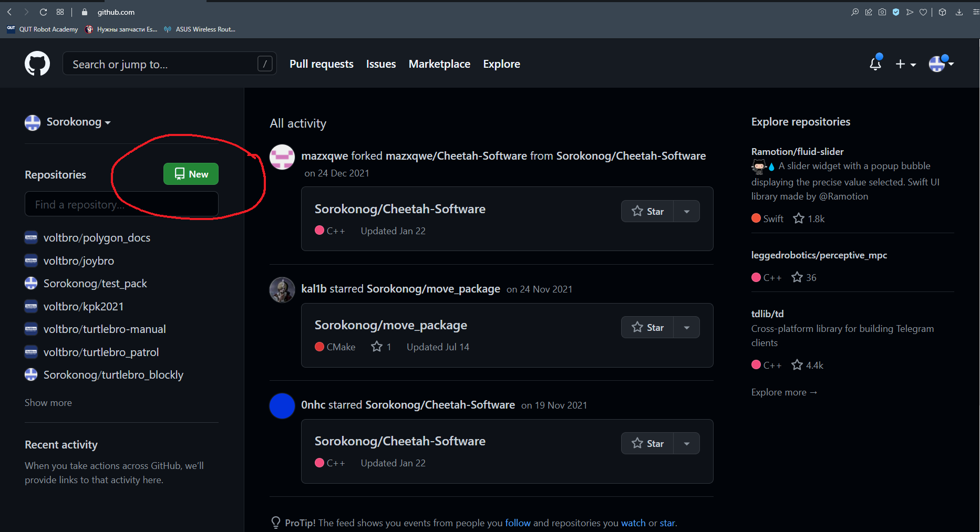980x532 pixels.
Task: Star the Sorokonog/move_package repository
Action: pyautogui.click(x=647, y=327)
